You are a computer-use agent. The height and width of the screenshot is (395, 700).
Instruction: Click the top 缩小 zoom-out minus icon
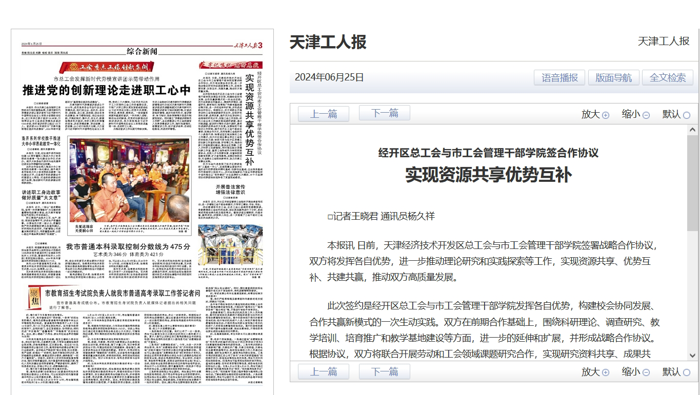646,115
